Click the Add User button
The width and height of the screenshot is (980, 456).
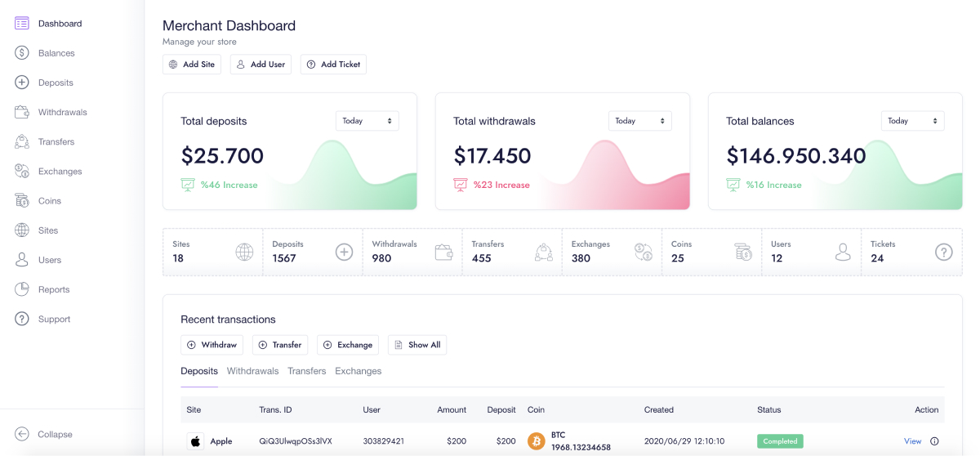(x=261, y=65)
